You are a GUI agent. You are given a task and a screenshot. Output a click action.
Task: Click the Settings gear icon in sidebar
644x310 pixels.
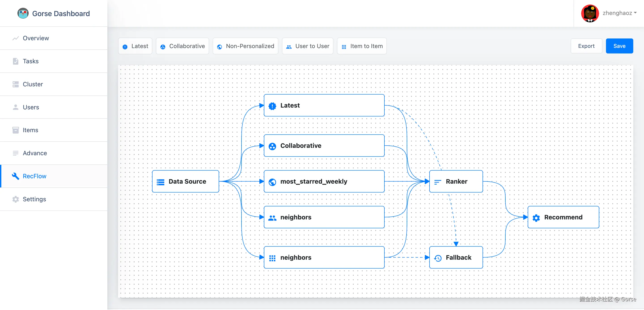[15, 199]
